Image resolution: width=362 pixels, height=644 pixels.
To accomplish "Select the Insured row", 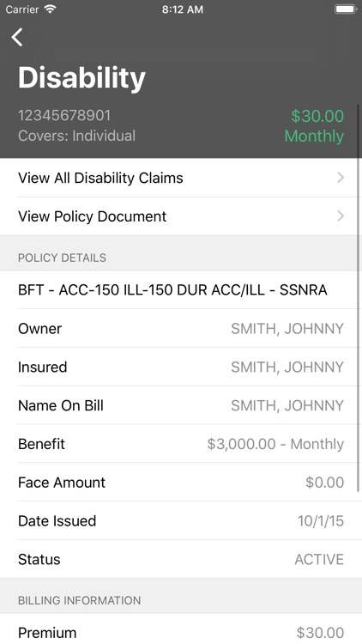I will point(181,367).
